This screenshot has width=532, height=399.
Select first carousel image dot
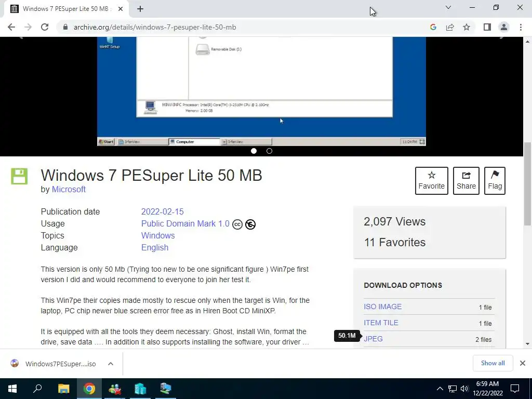[254, 151]
